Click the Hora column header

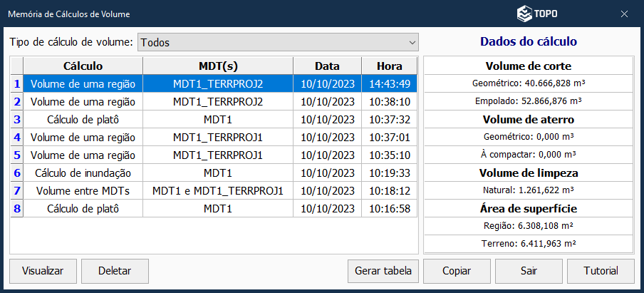[x=389, y=66]
